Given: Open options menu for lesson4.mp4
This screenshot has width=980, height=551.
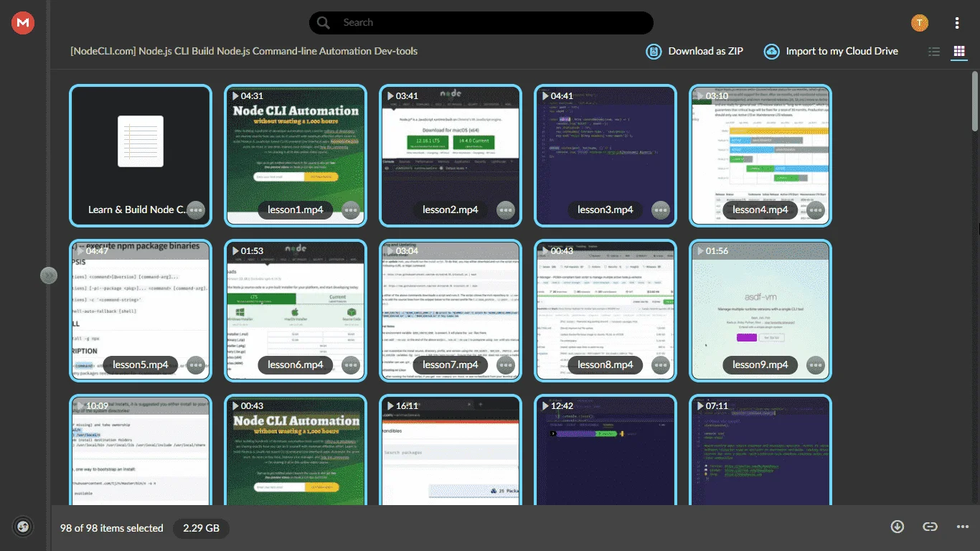Looking at the screenshot, I should (x=816, y=210).
